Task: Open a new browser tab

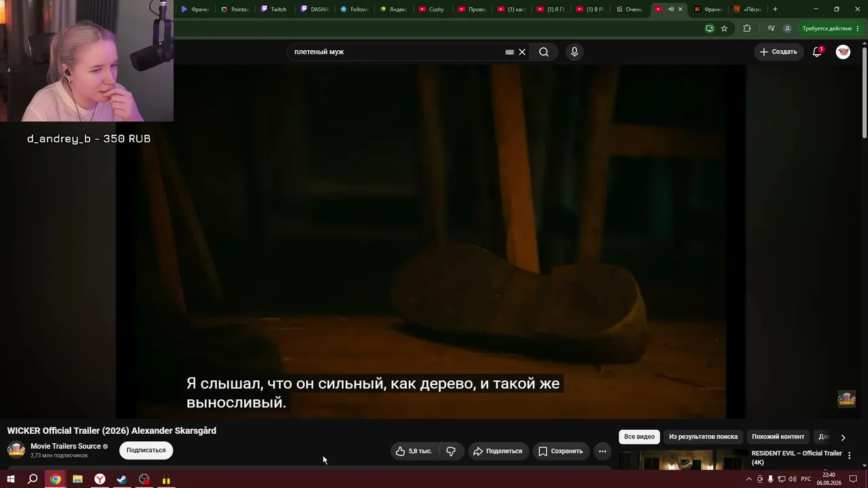Action: pos(775,9)
